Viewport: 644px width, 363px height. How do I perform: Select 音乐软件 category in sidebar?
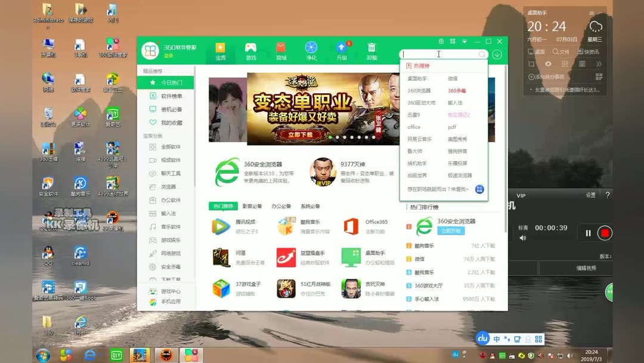[166, 226]
